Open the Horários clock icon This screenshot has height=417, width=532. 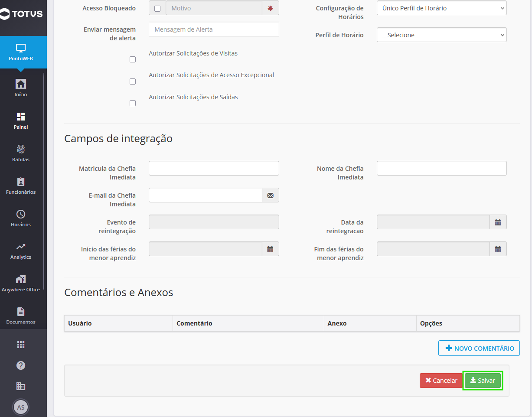(x=21, y=214)
